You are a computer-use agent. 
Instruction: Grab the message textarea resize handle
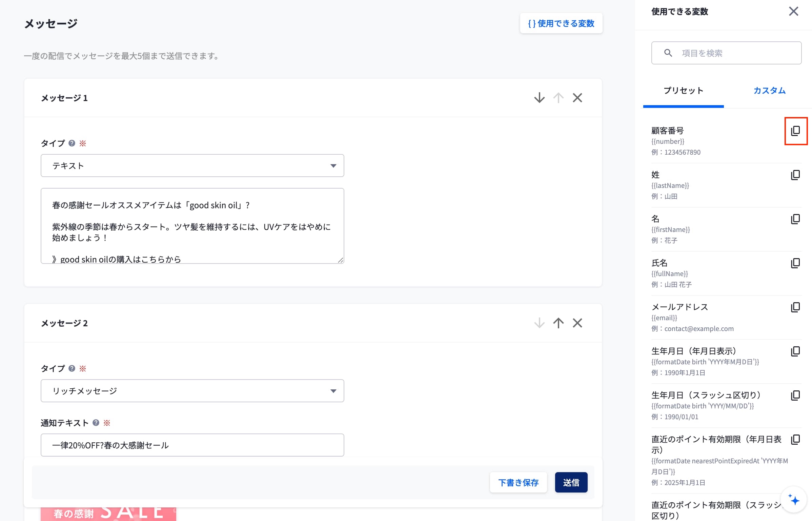pyautogui.click(x=340, y=260)
